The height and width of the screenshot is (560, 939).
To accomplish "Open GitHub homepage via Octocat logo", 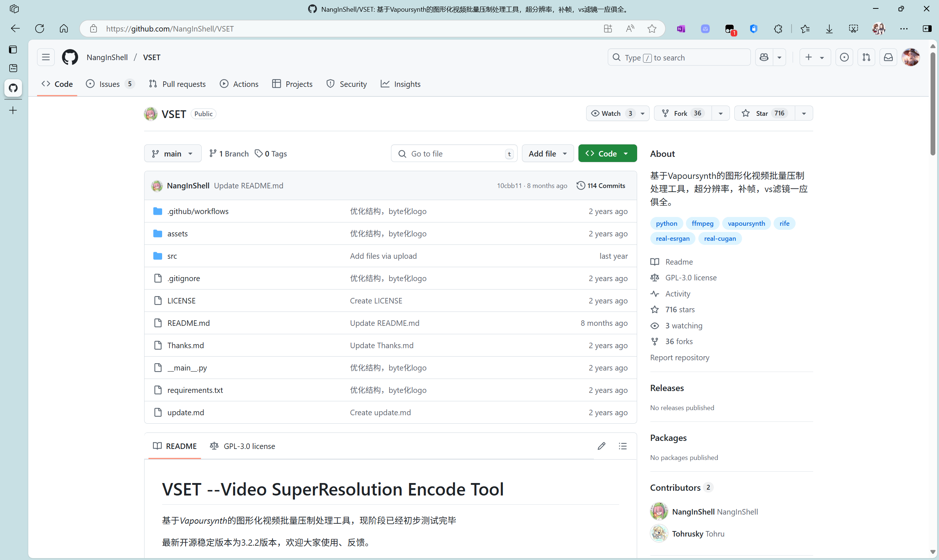I will 70,58.
